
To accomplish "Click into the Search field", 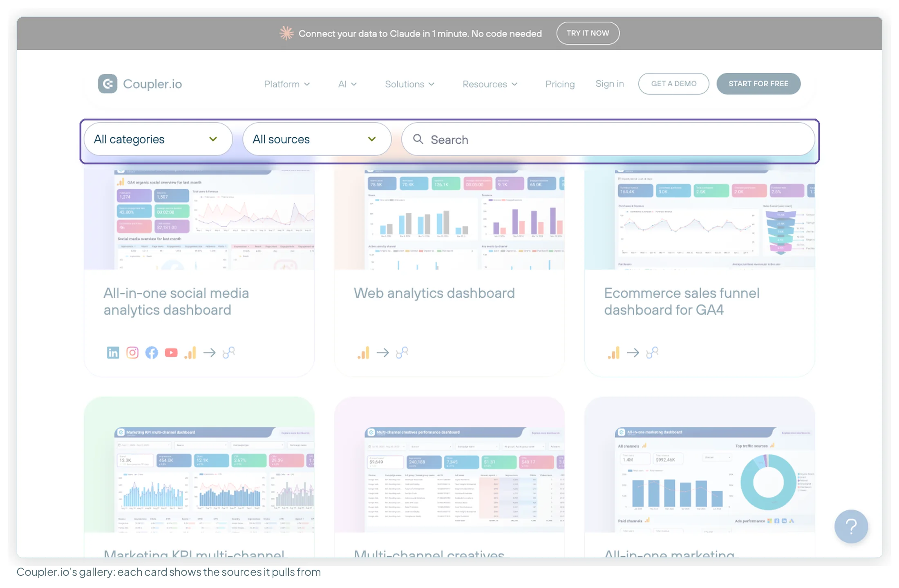I will 608,139.
